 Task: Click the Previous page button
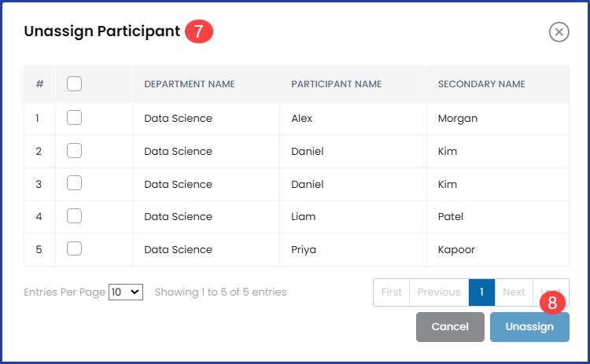click(x=439, y=292)
